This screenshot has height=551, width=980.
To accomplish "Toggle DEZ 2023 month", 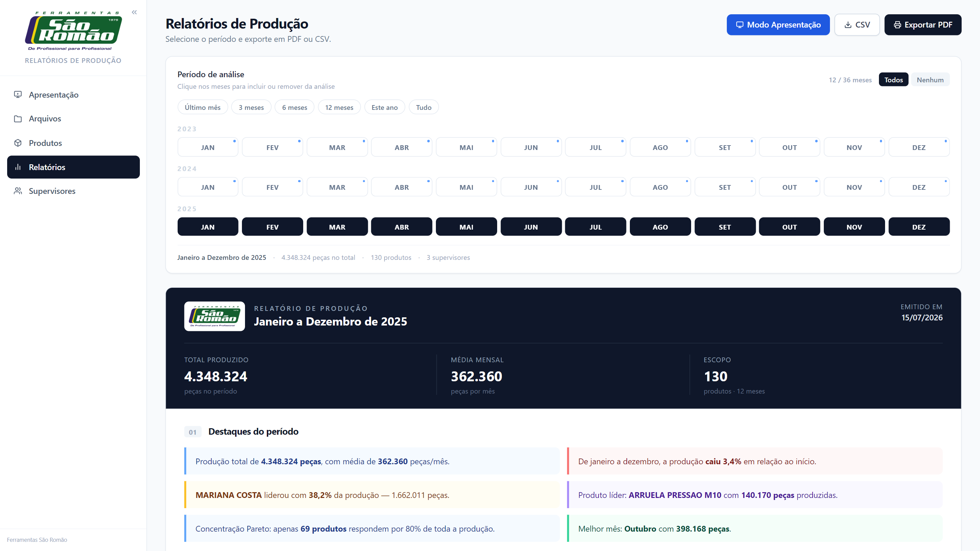I will pyautogui.click(x=919, y=147).
